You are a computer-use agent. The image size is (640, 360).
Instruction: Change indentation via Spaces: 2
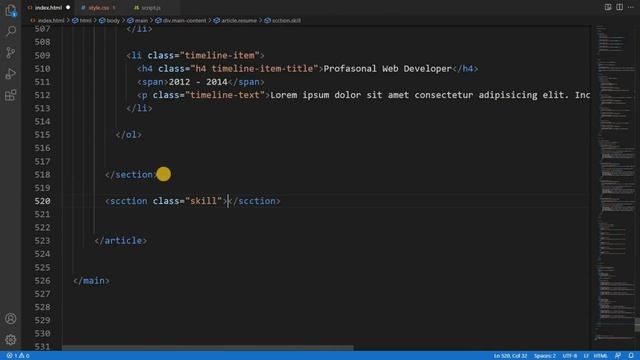coord(544,356)
